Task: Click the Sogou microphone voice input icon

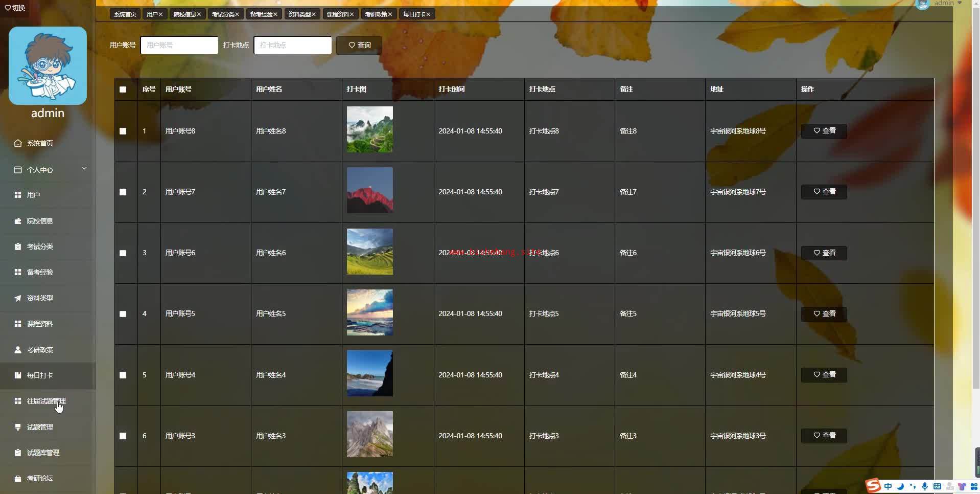Action: coord(925,486)
